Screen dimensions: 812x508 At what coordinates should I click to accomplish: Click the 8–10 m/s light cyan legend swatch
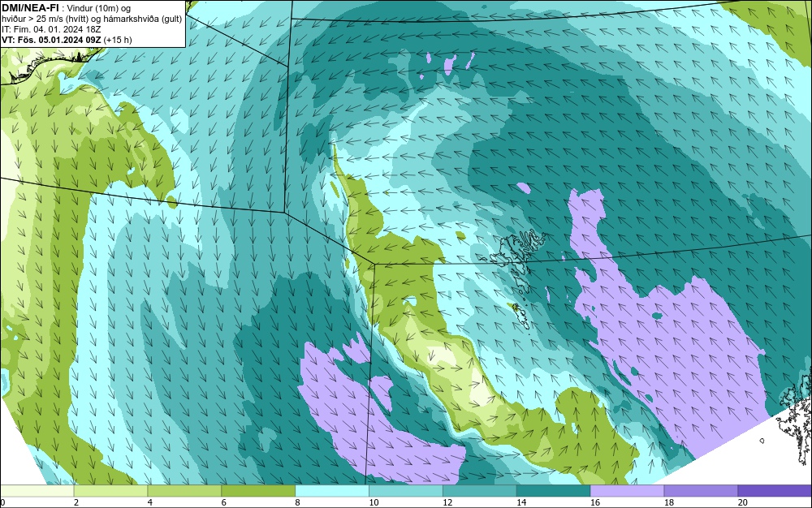point(332,491)
